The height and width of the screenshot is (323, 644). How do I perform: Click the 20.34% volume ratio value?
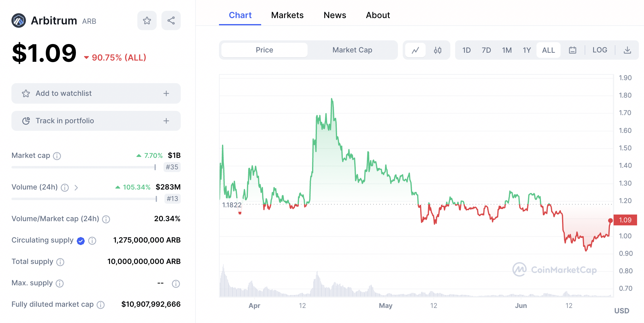click(167, 219)
